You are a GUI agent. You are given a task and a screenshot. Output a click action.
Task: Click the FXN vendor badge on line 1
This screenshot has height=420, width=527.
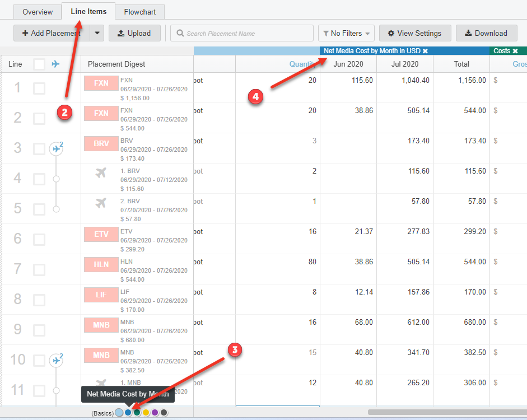click(x=101, y=83)
